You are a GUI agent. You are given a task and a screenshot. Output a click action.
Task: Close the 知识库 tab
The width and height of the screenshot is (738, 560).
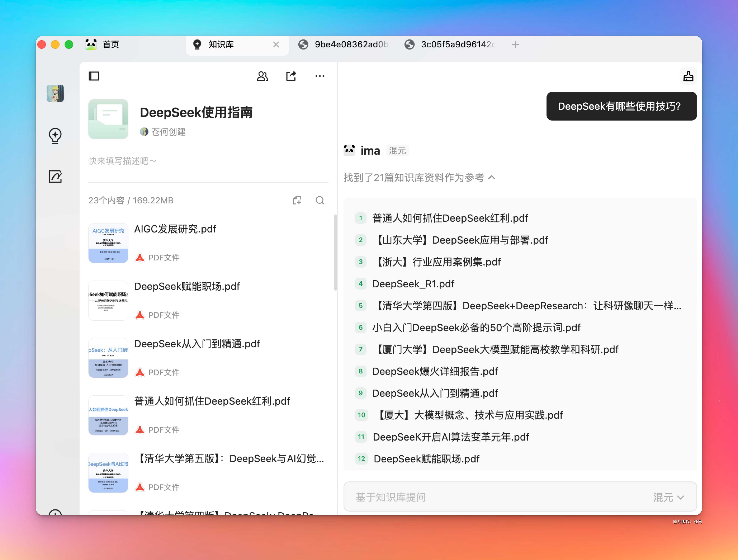(276, 44)
